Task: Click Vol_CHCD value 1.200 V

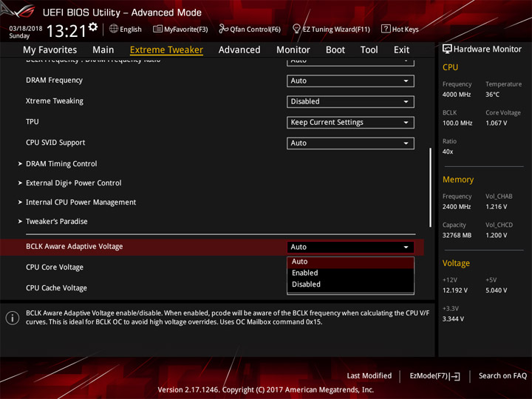Action: 496,236
